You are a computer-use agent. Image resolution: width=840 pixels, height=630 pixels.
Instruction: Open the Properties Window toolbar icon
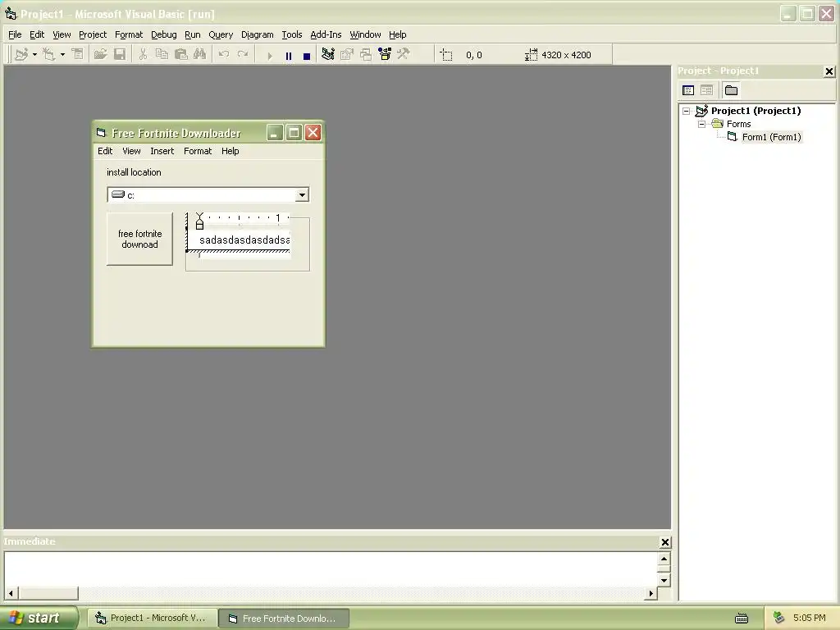347,55
